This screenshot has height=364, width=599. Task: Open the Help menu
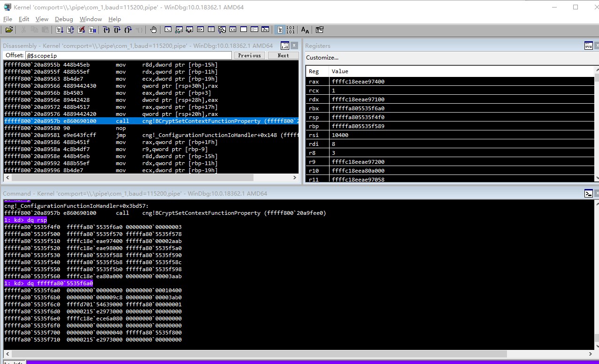(115, 19)
